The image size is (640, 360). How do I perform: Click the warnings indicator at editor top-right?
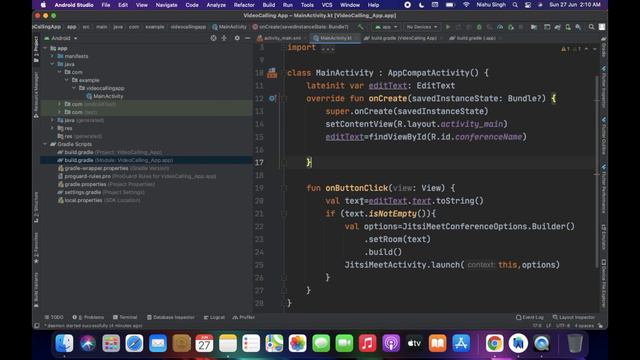(x=571, y=49)
